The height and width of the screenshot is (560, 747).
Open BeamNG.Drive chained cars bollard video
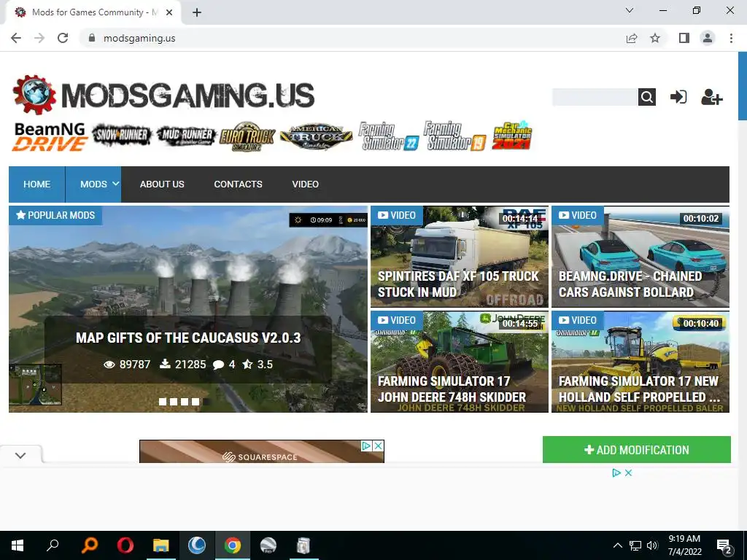coord(640,257)
